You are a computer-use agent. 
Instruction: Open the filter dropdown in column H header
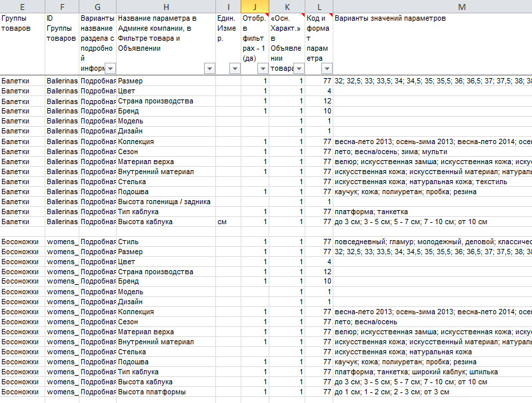click(x=209, y=69)
